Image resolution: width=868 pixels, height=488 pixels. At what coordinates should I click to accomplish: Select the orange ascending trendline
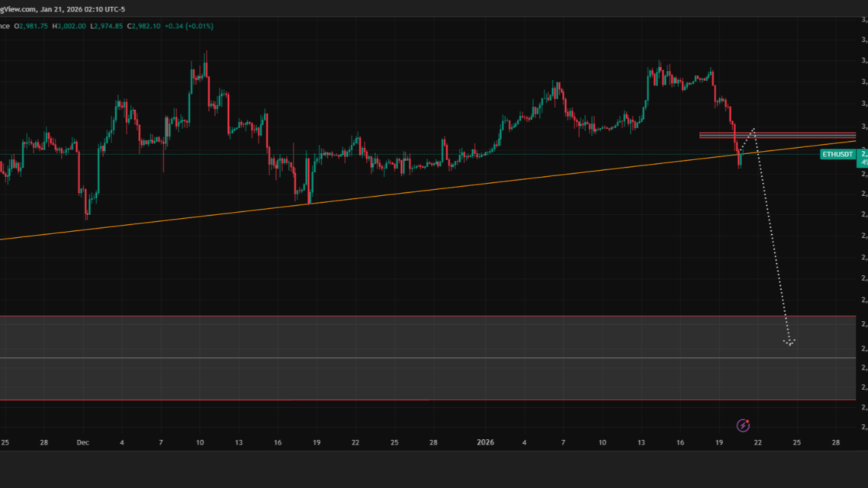tap(427, 190)
